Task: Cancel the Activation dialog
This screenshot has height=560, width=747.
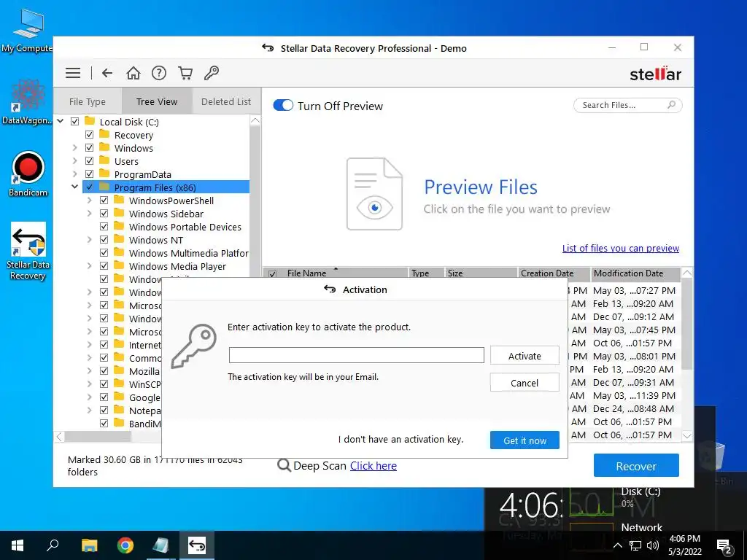Action: (525, 383)
